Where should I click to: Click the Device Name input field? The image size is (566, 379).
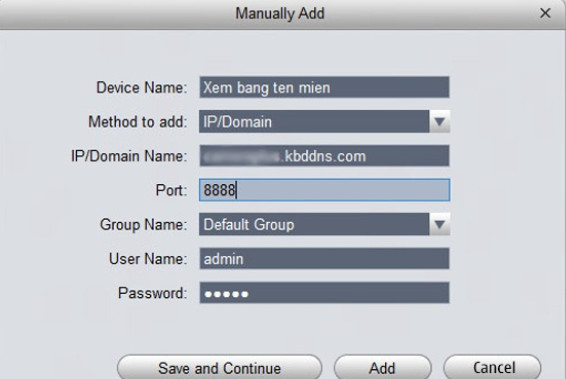tap(324, 87)
